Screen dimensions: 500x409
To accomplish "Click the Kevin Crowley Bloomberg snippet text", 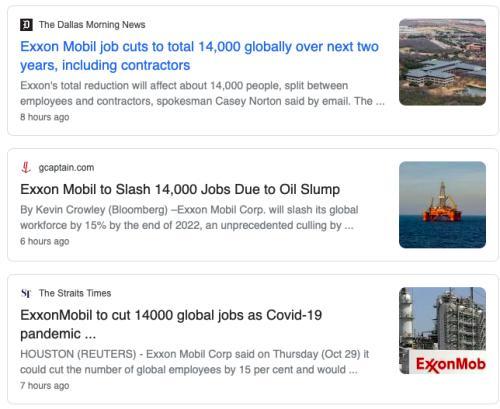I will (189, 217).
